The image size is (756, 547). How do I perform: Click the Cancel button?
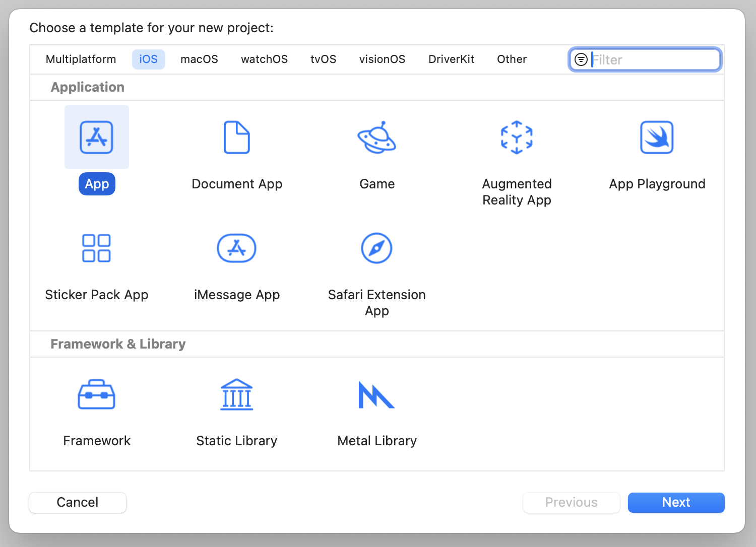click(x=78, y=502)
